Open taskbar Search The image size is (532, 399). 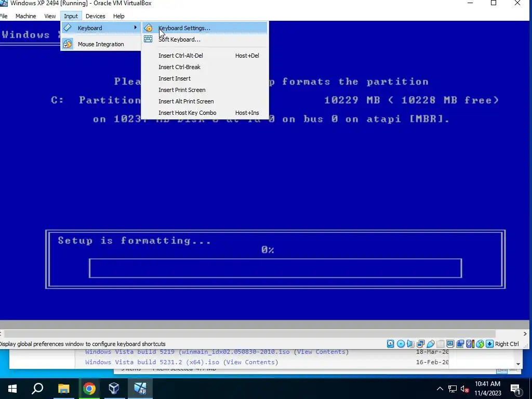(37, 389)
